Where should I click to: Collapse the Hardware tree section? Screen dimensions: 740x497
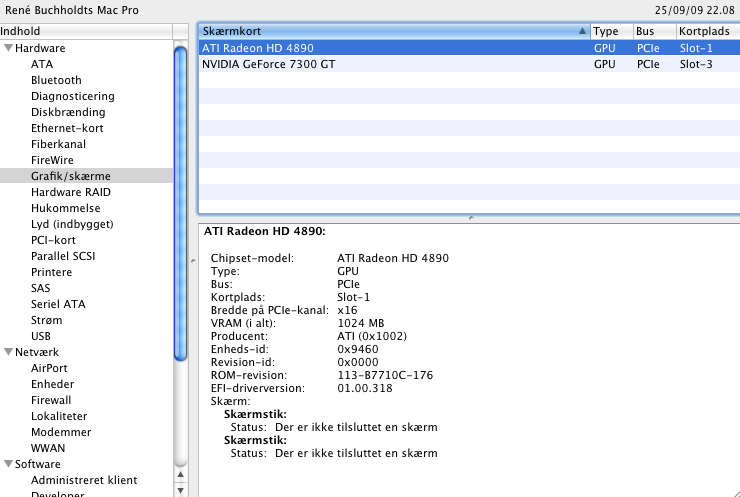8,48
